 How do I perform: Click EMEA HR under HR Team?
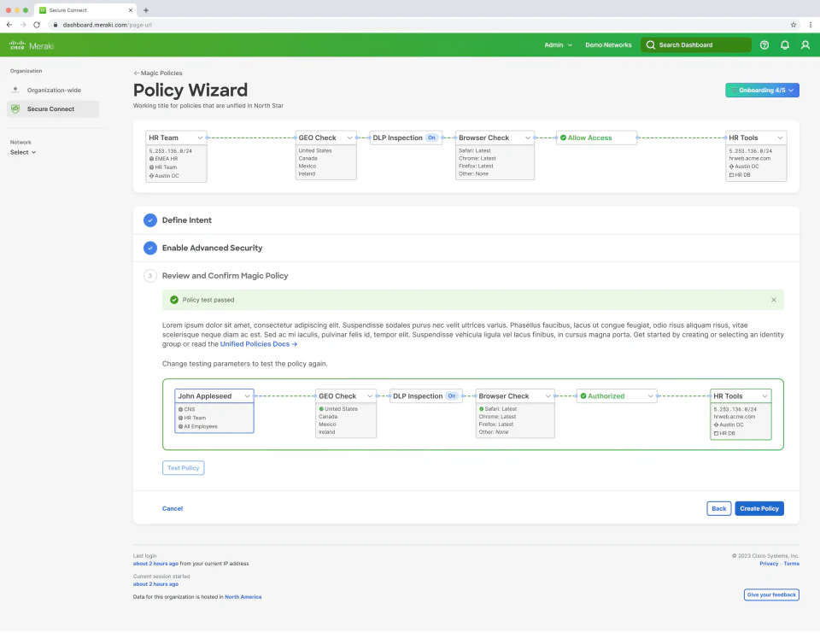click(166, 159)
